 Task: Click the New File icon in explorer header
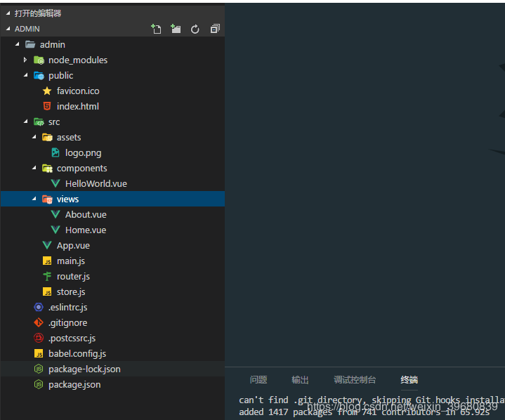(x=156, y=29)
